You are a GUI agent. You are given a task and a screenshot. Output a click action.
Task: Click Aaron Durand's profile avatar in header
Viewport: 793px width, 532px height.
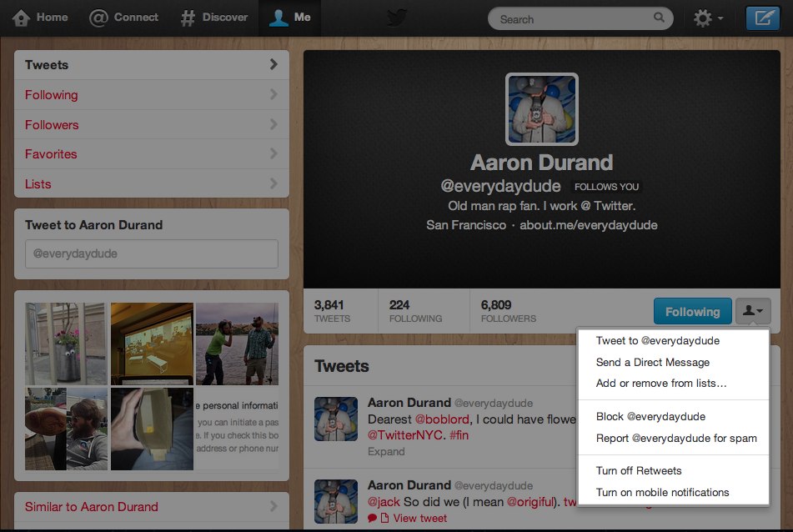coord(541,109)
